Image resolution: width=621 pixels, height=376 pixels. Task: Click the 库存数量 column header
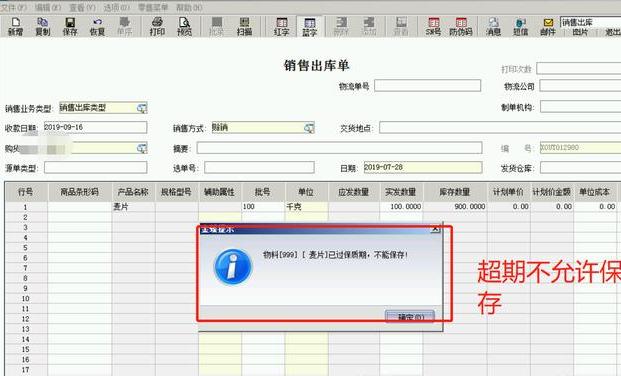coord(455,192)
